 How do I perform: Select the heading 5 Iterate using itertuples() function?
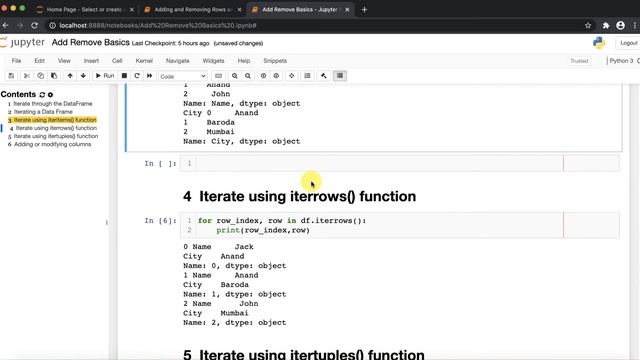[304, 354]
